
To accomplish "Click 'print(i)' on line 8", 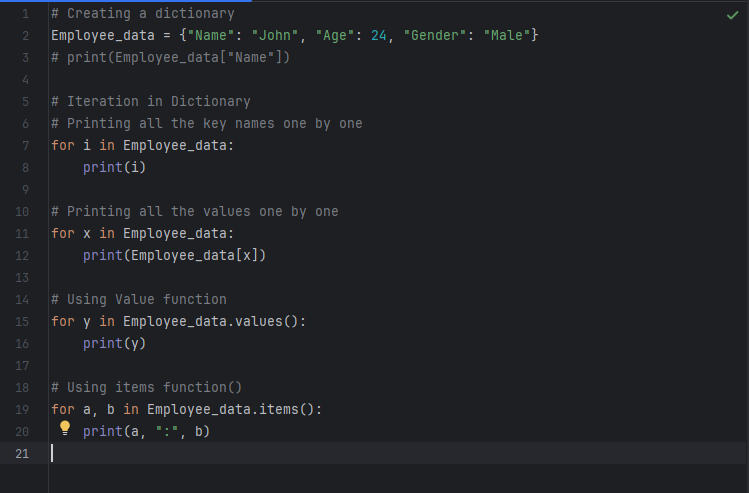I will 115,167.
